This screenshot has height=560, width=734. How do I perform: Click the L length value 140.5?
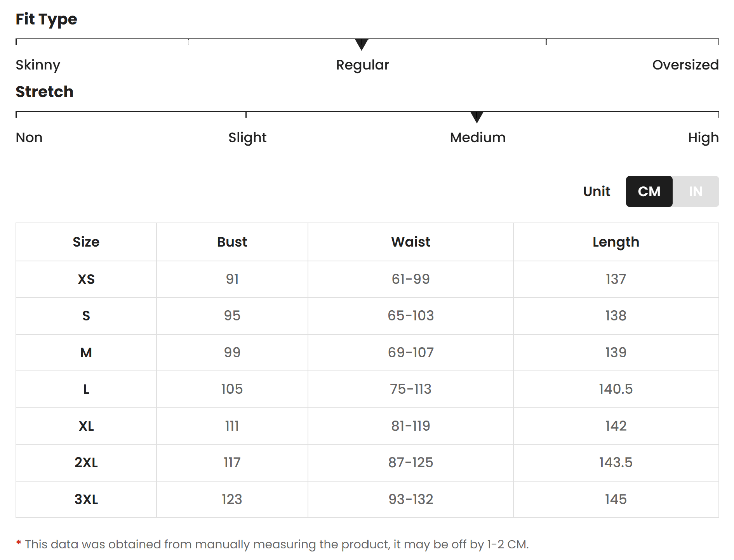616,389
